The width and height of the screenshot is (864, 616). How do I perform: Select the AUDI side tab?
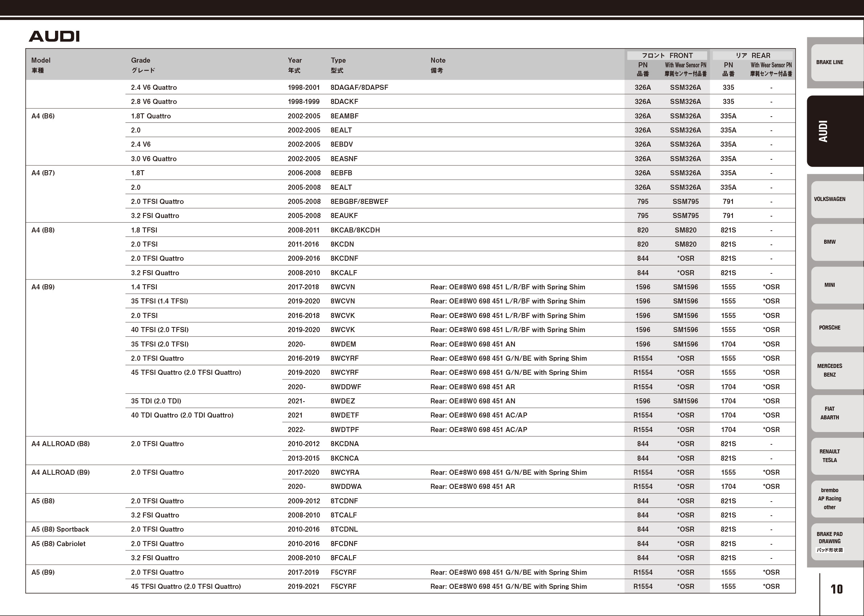(x=835, y=131)
